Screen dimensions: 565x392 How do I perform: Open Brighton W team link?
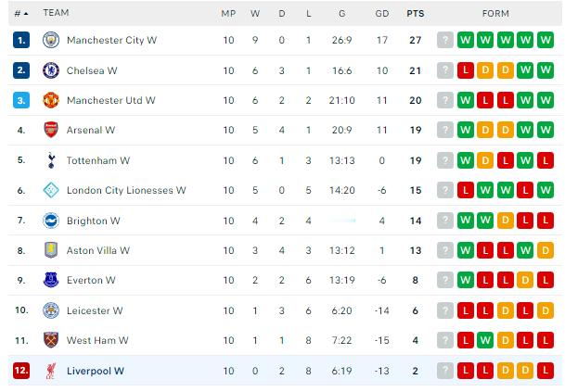93,221
